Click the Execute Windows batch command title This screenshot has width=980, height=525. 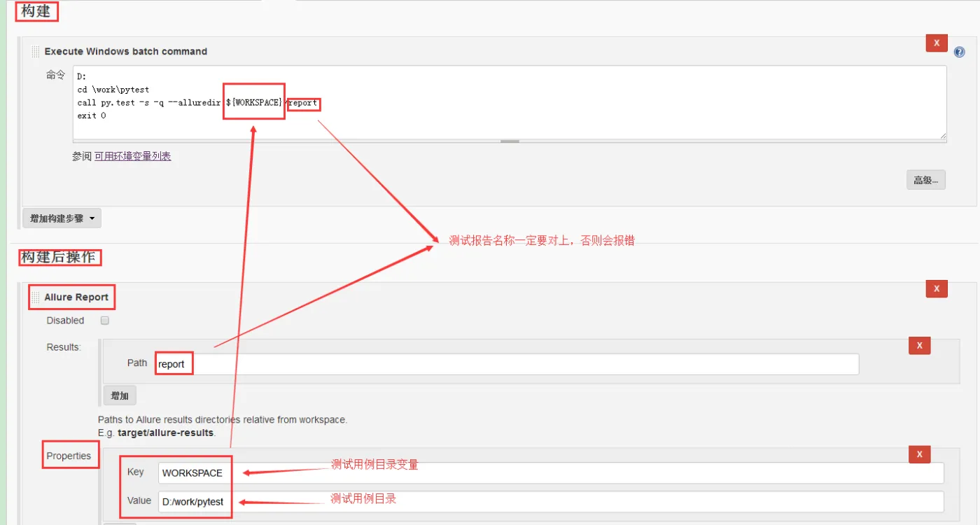126,51
